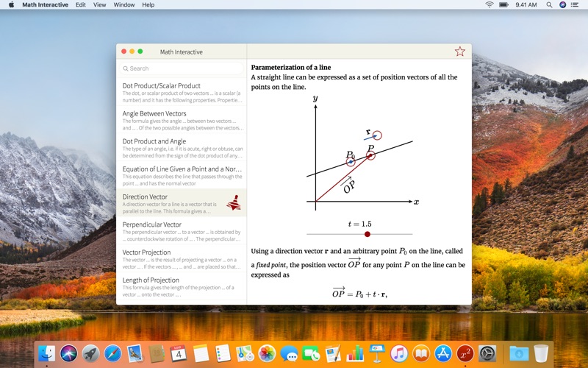
Task: Open iBooks icon in Dock
Action: click(x=421, y=353)
